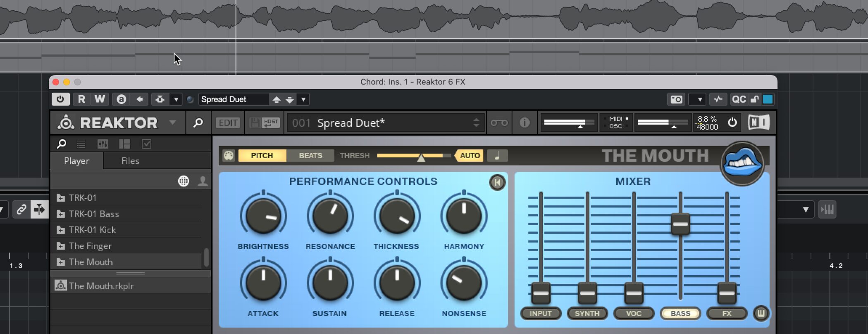The width and height of the screenshot is (868, 334).
Task: Click the palette icon left of PITCH
Action: tap(229, 156)
